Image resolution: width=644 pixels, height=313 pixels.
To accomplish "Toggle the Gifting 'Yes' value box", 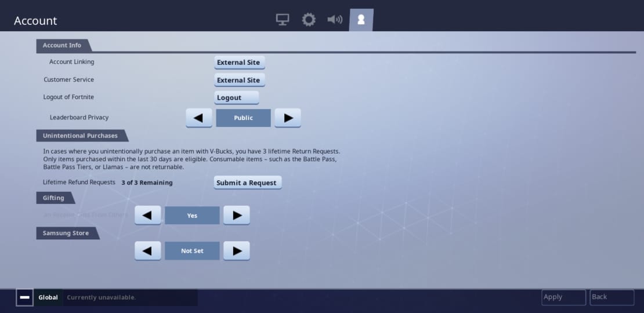I will (192, 216).
